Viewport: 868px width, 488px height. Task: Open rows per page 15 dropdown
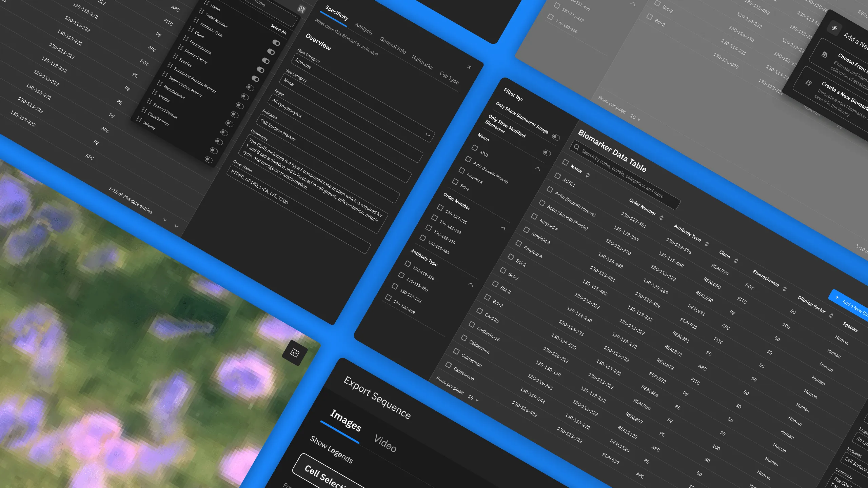[473, 398]
